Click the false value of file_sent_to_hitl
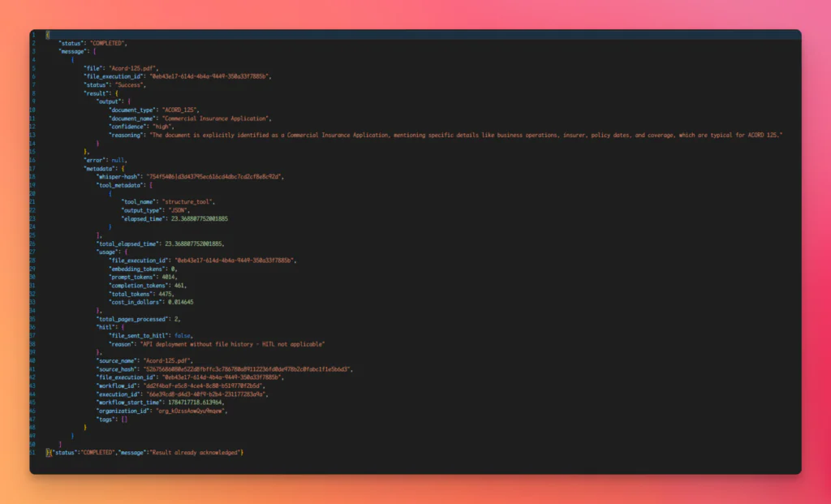The width and height of the screenshot is (831, 504). click(x=183, y=335)
